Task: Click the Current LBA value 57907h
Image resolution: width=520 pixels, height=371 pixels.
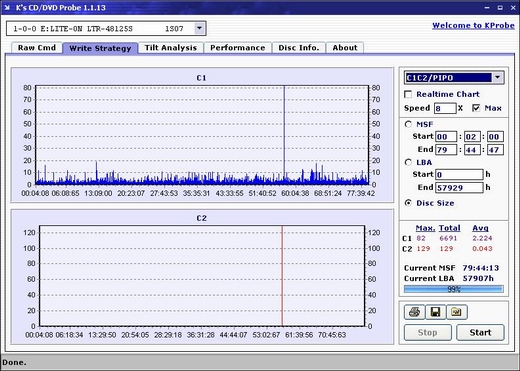Action: coord(478,278)
